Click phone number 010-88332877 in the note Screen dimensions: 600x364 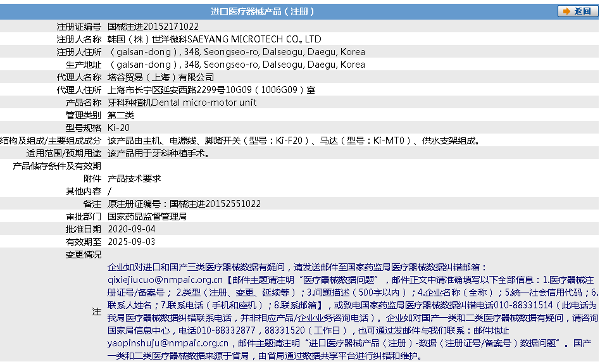point(226,330)
